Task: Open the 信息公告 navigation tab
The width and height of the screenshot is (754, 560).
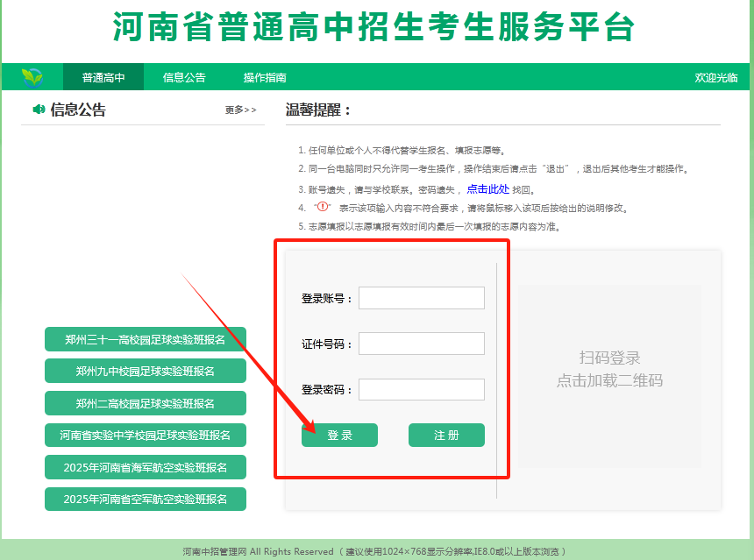Action: pos(184,77)
